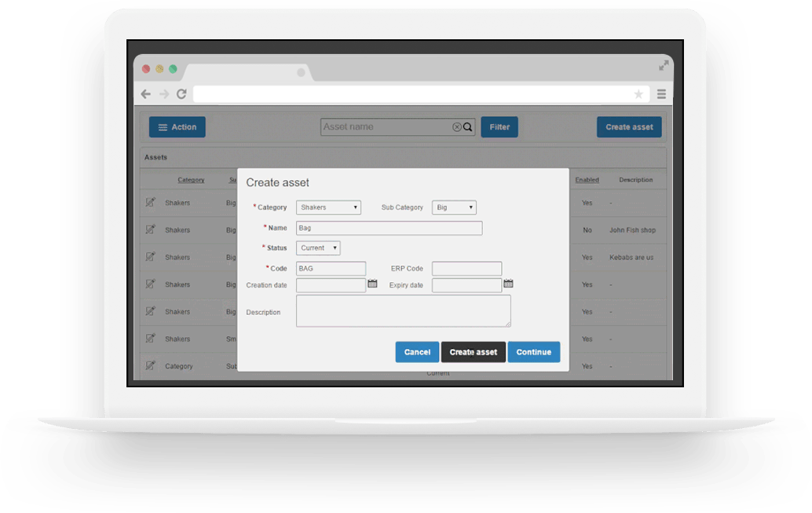Click the John Fish shop description cell
Screen dimensions: 812x513
[632, 230]
